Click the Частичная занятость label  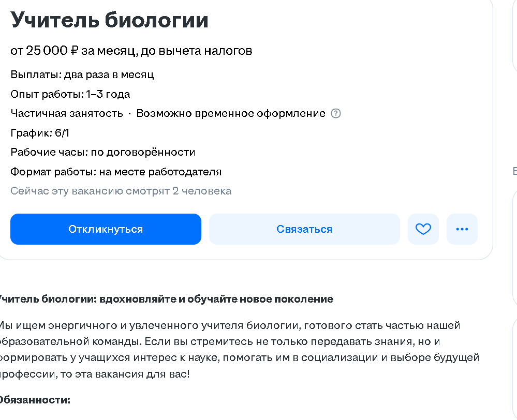pos(67,114)
